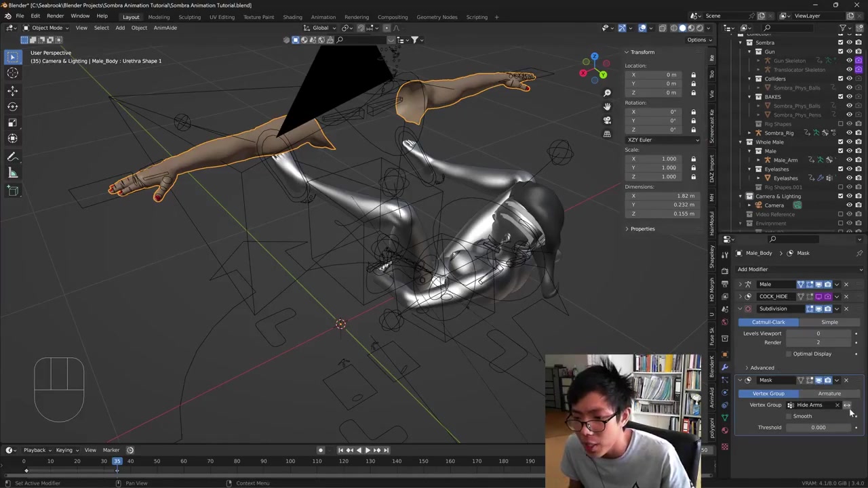Open the AnimAide menu in viewport header

pos(165,28)
